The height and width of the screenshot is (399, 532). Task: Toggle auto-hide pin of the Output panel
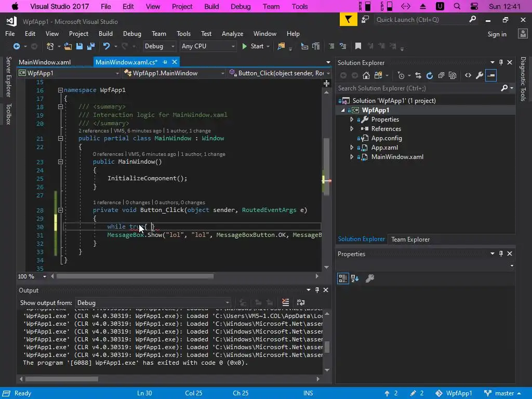point(317,290)
